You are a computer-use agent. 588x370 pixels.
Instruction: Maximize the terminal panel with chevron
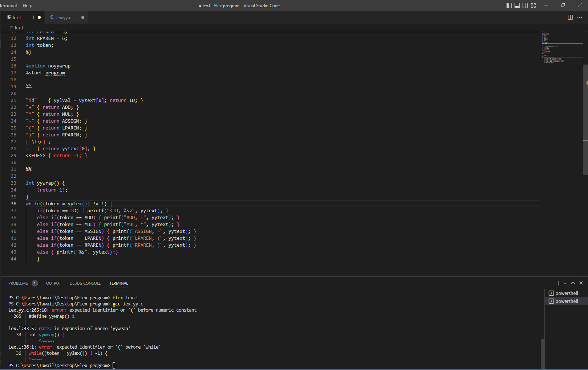click(x=573, y=283)
